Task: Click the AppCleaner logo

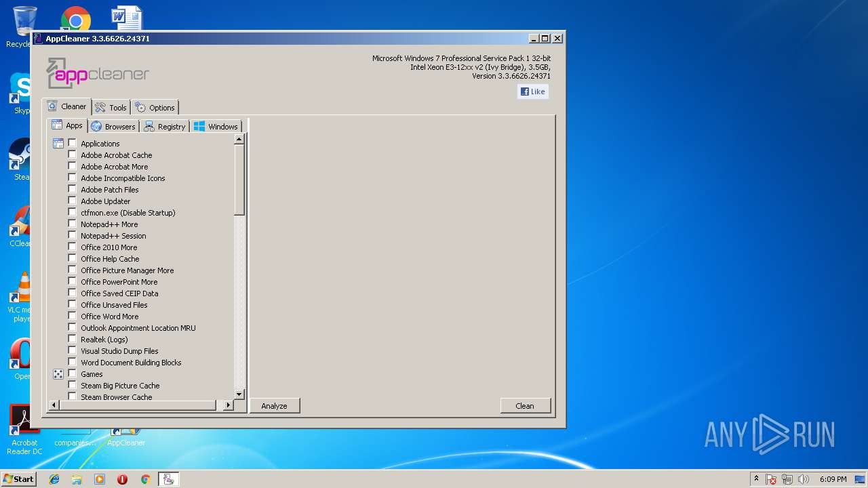Action: pos(98,73)
